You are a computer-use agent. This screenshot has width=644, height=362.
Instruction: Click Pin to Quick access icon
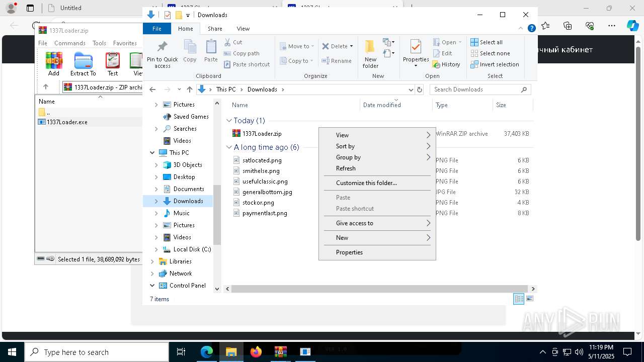tap(162, 54)
